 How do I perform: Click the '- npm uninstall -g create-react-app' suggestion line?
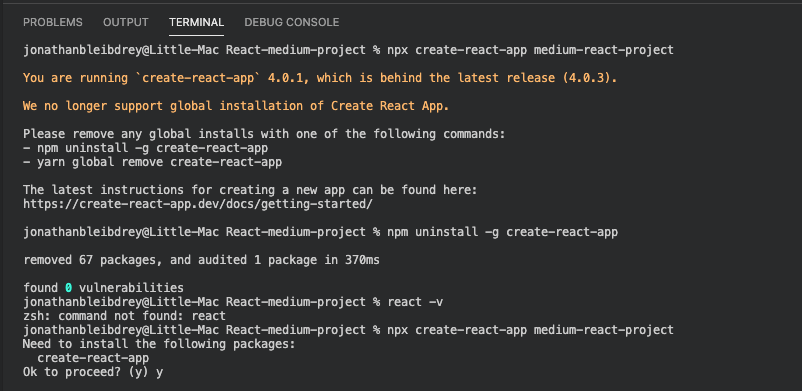(x=146, y=148)
